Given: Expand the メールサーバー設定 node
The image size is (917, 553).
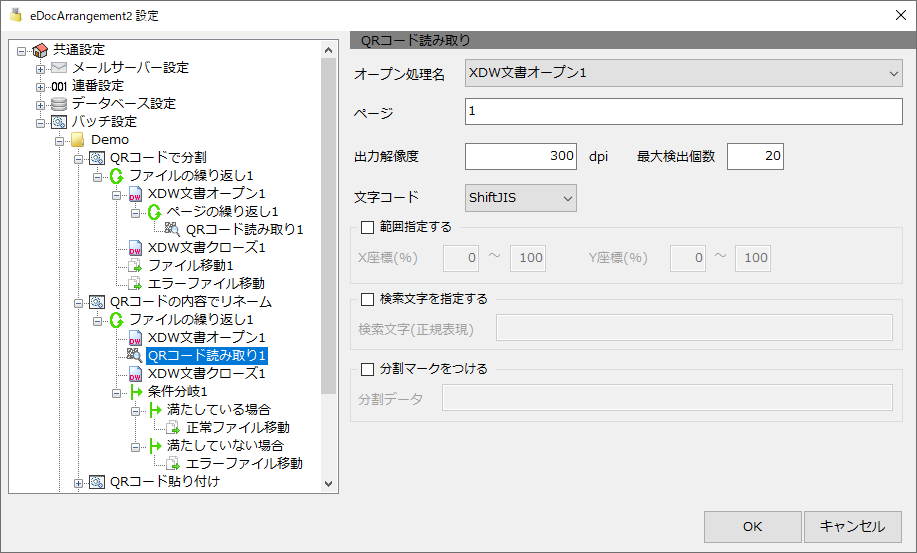Looking at the screenshot, I should click(40, 69).
